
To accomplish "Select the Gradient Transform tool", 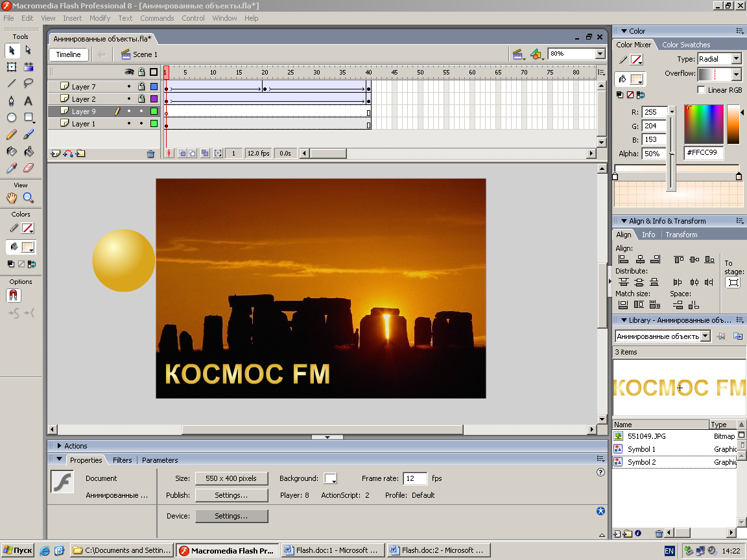I will pos(29,67).
